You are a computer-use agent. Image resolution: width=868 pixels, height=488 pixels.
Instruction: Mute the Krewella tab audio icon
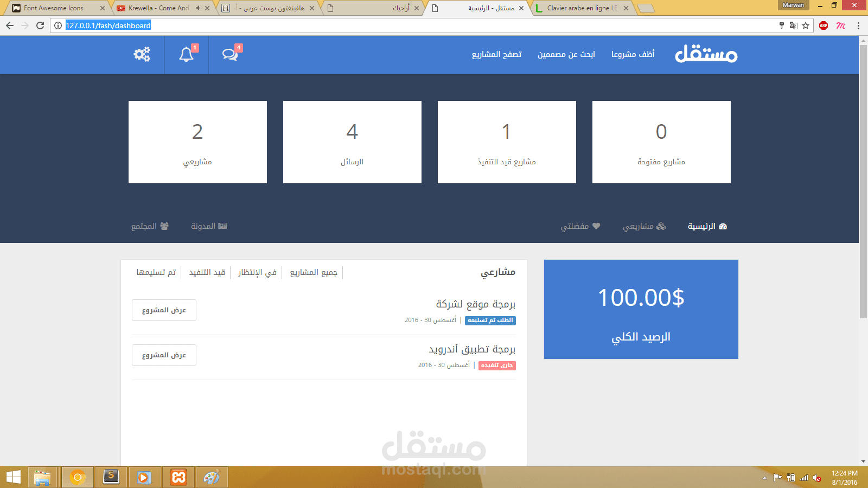(199, 8)
